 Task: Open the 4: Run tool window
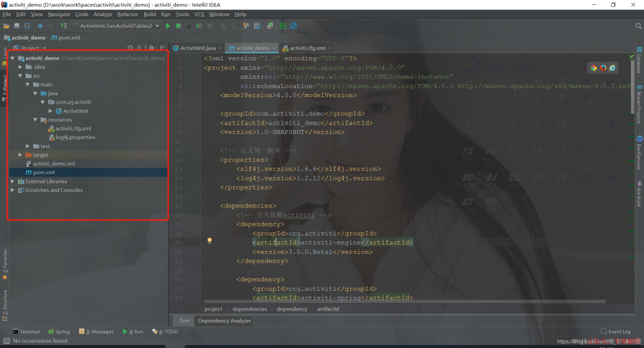(x=132, y=331)
